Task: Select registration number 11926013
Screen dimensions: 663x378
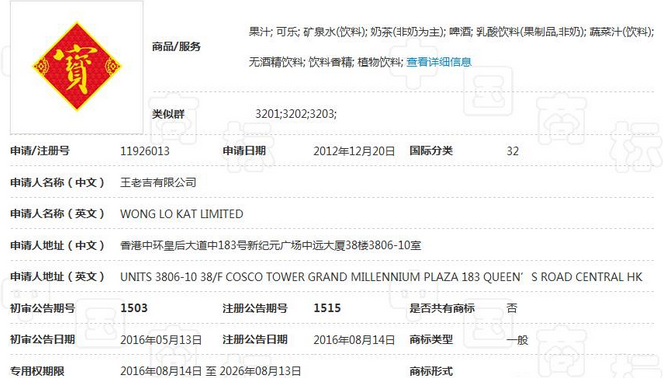Action: point(145,151)
